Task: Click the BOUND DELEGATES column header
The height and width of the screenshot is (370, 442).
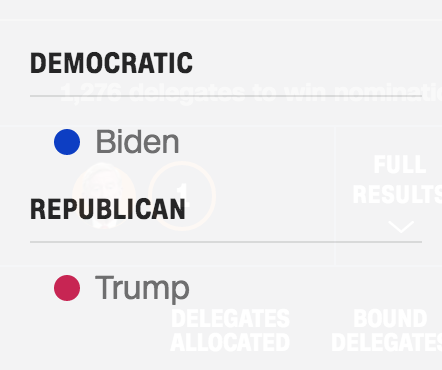Action: tap(387, 331)
